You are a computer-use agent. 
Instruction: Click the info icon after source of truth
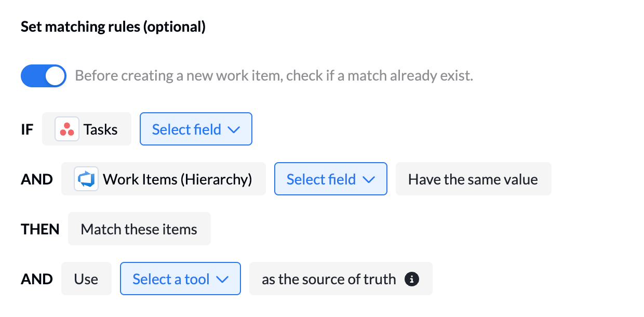click(411, 279)
